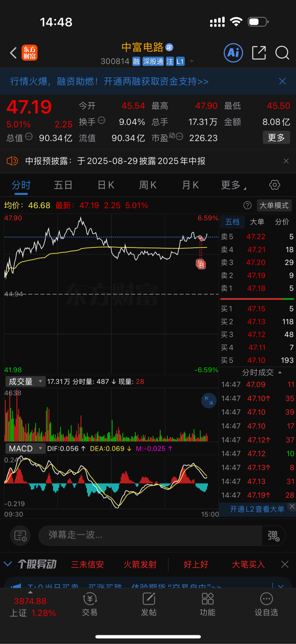Open 火箭发射 alert label
Image resolution: width=296 pixels, height=644 pixels.
pyautogui.click(x=140, y=565)
